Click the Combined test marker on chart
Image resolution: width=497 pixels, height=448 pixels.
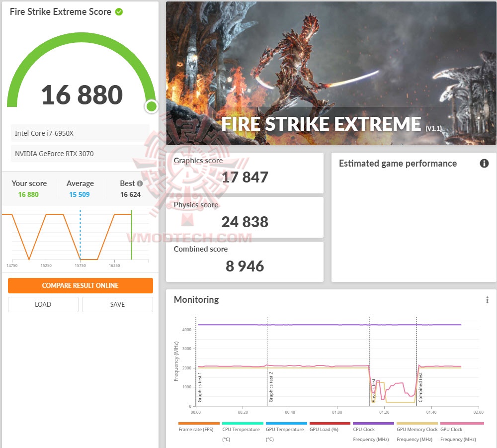point(420,387)
